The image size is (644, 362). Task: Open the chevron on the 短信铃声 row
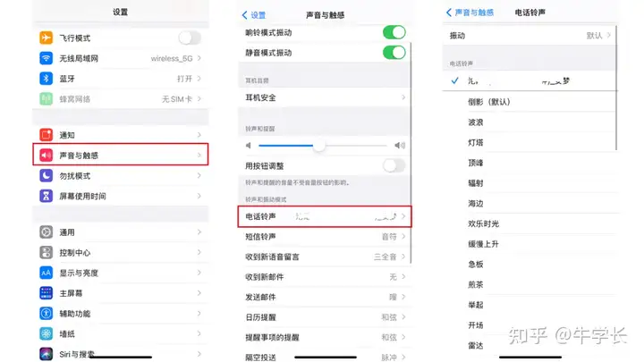pos(403,236)
